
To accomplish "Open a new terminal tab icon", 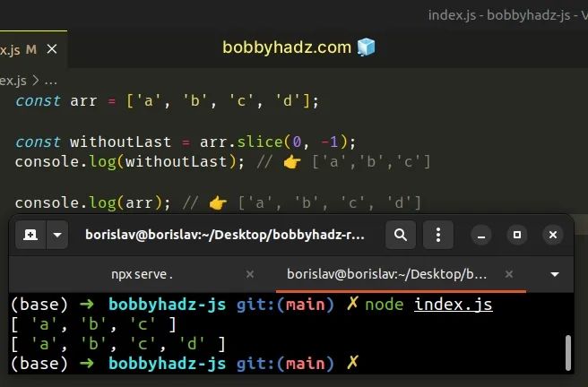I will coord(30,235).
